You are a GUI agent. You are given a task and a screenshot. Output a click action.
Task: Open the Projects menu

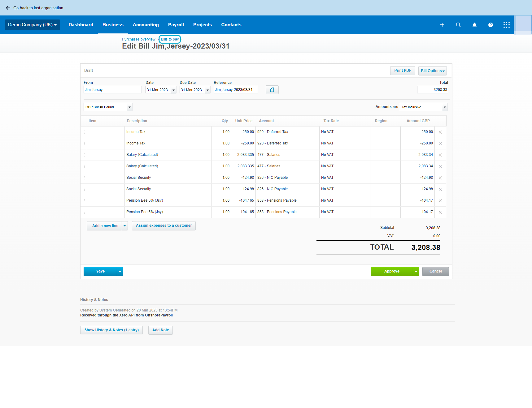(x=203, y=25)
